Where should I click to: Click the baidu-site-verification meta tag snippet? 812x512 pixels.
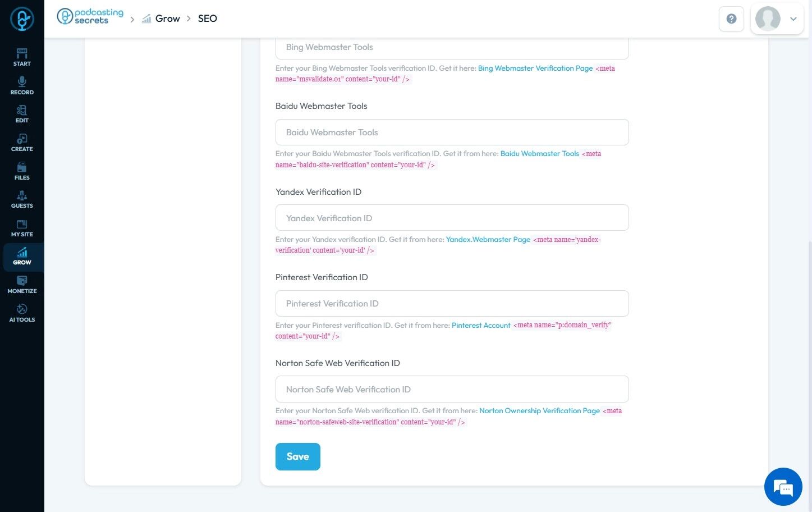tap(438, 159)
